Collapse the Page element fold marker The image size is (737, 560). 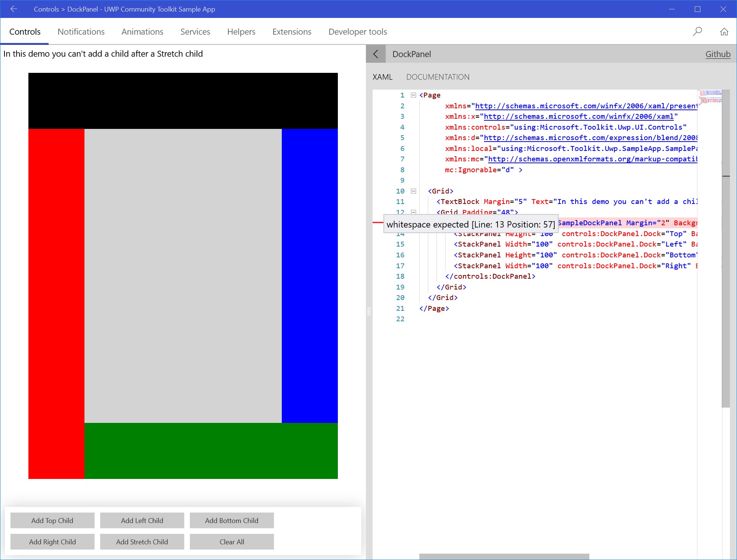(x=413, y=95)
